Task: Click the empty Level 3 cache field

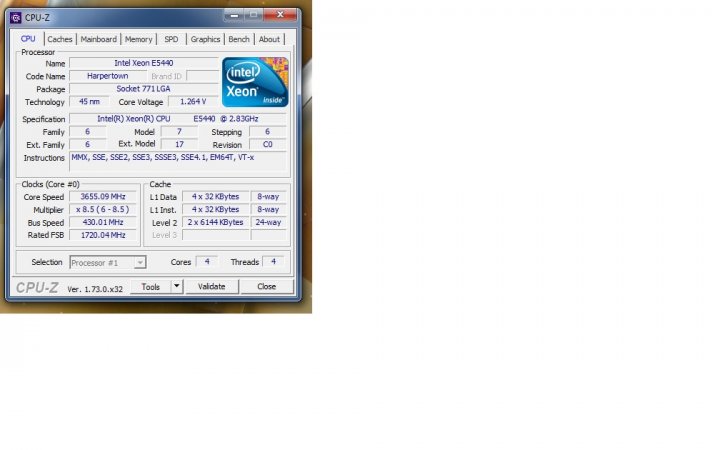Action: point(215,235)
